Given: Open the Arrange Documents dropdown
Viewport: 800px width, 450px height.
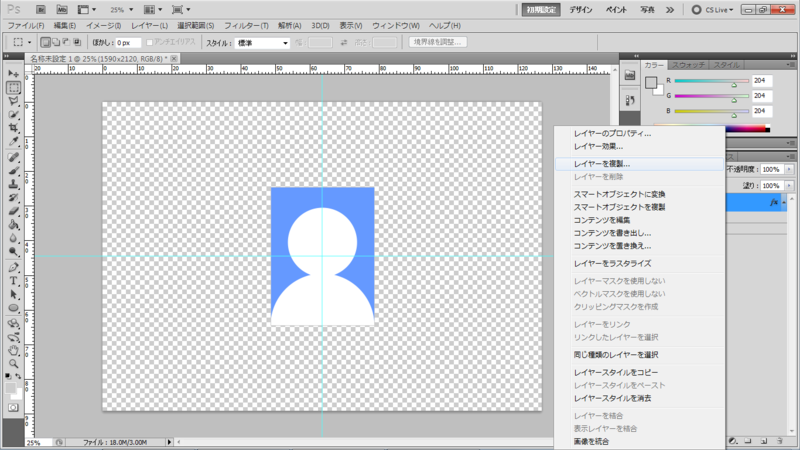Looking at the screenshot, I should pyautogui.click(x=153, y=10).
